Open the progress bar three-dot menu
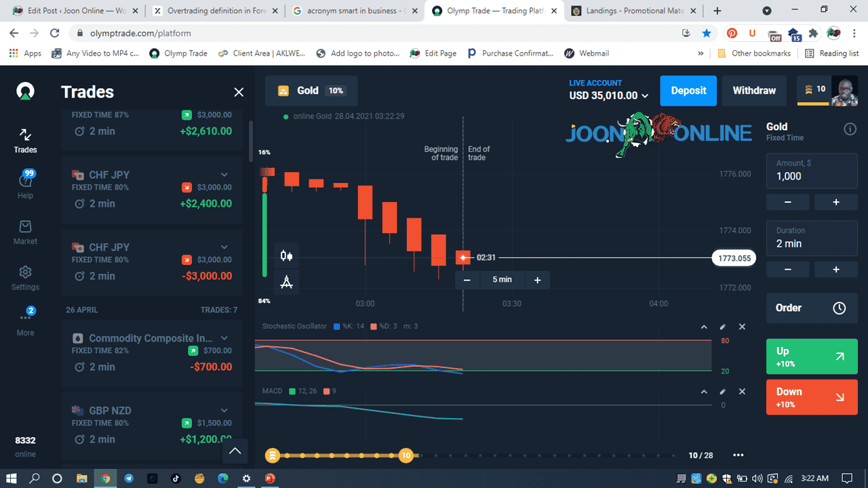The width and height of the screenshot is (868, 488). (738, 455)
